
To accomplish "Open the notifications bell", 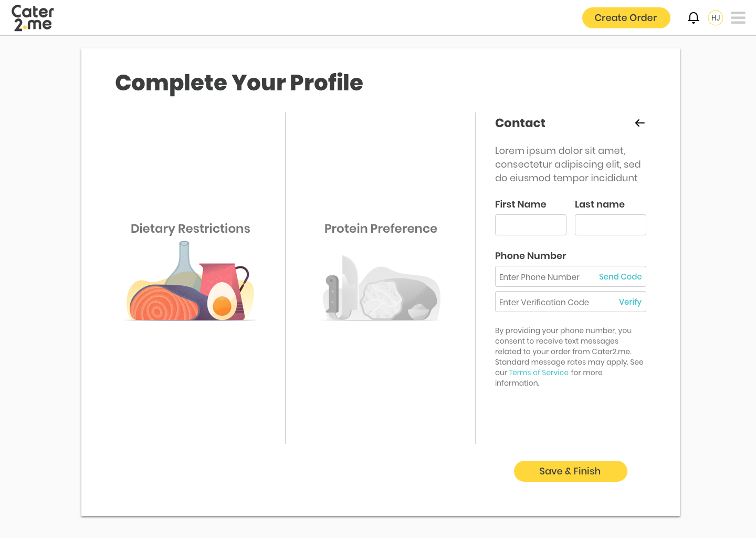I will (x=694, y=18).
